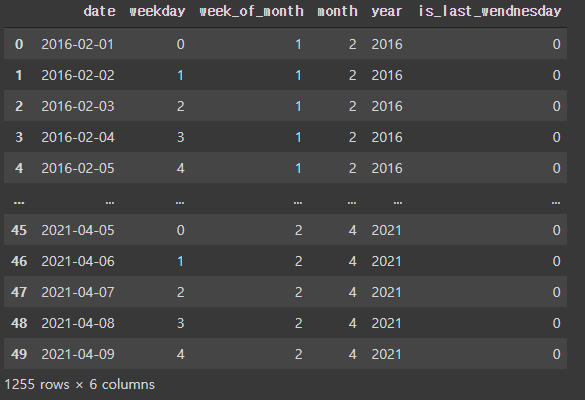Click the month column header
The image size is (585, 400).
(337, 11)
